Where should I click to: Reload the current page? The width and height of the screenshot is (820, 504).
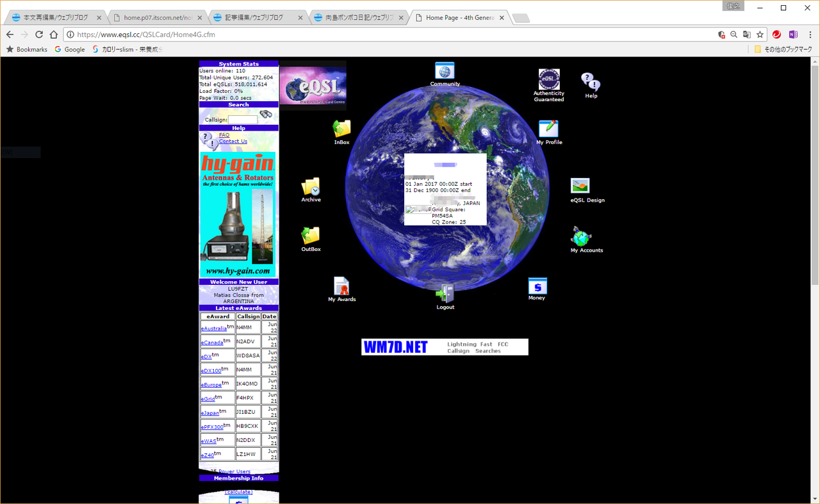click(x=39, y=35)
